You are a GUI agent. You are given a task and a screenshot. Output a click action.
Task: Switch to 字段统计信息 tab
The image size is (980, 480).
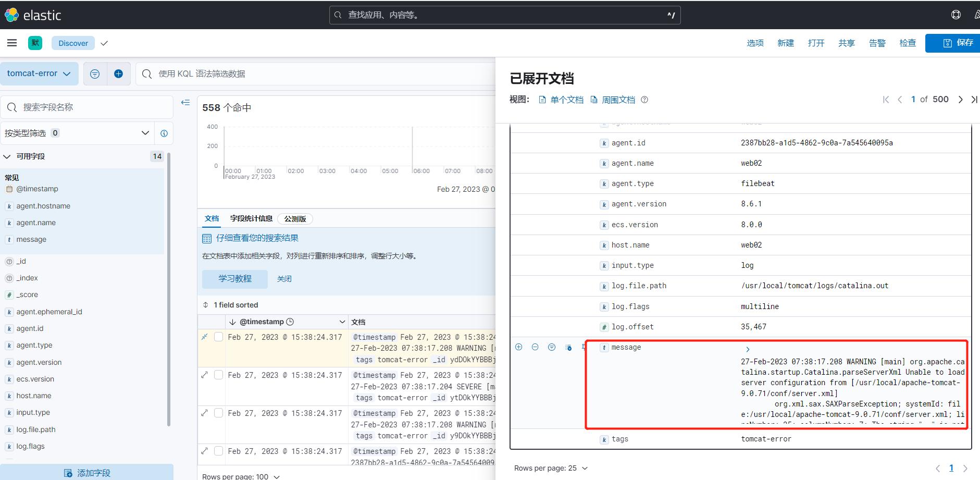[251, 218]
